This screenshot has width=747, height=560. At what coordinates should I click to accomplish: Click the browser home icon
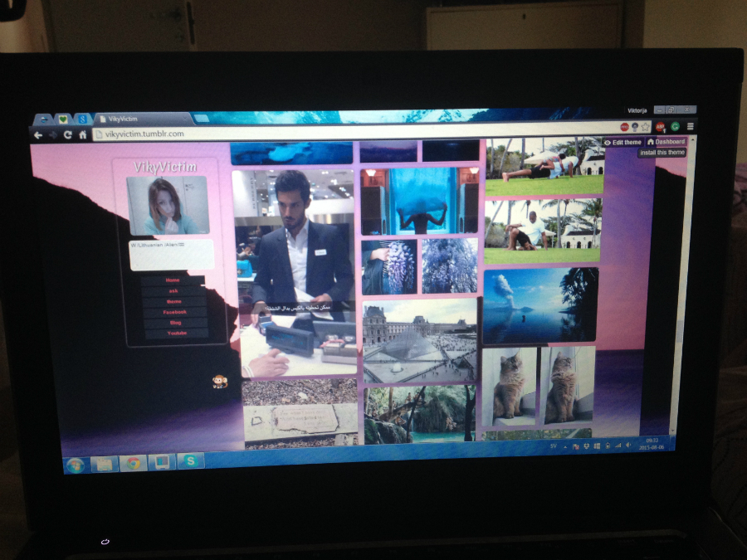(x=82, y=134)
